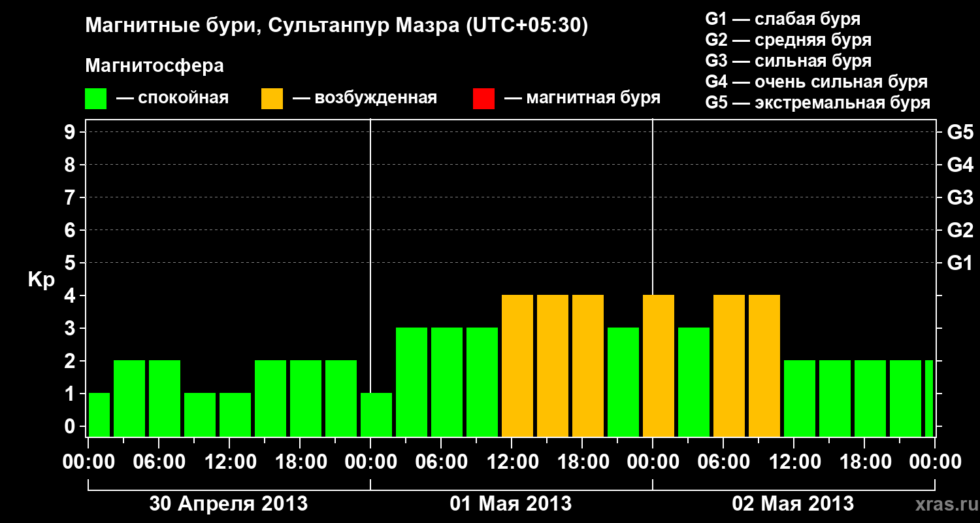Click the green Kp 1 bar spanning midnight into 01 Мая
980x523 pixels.
[x=376, y=414]
